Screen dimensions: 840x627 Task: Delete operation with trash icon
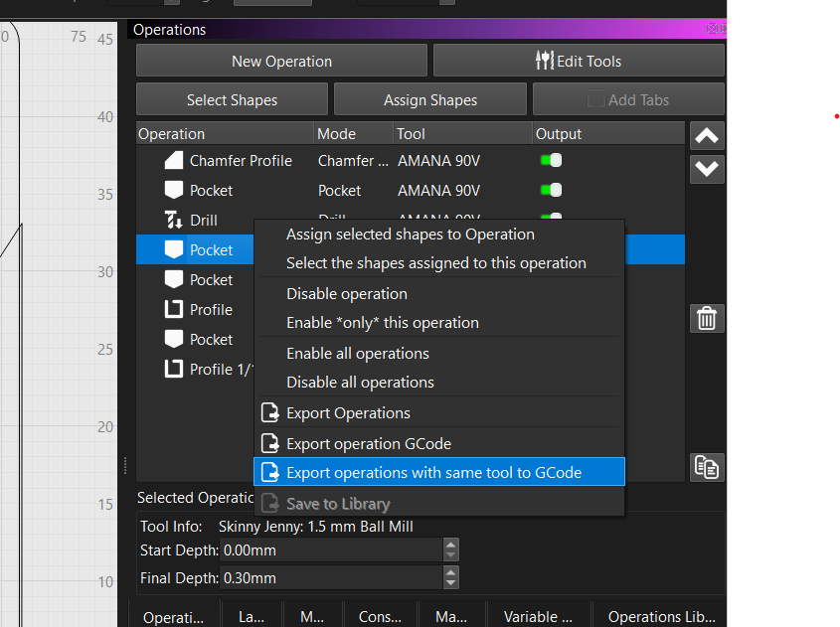(707, 319)
